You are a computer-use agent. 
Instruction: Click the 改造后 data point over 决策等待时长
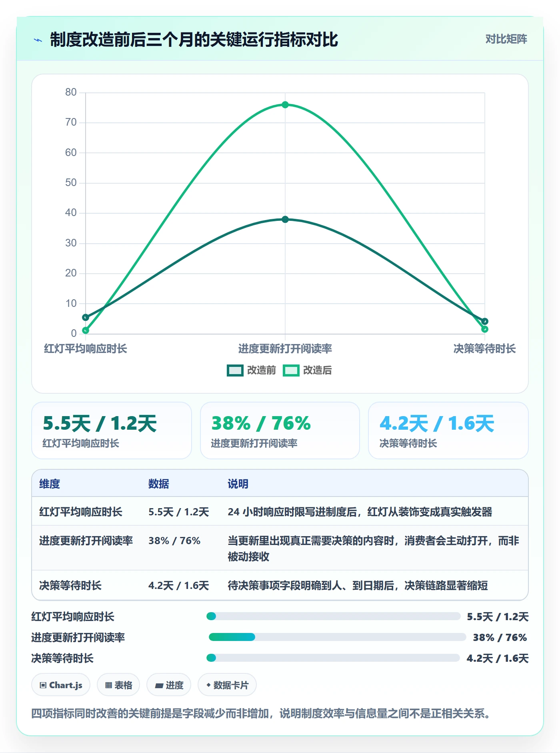(x=485, y=329)
